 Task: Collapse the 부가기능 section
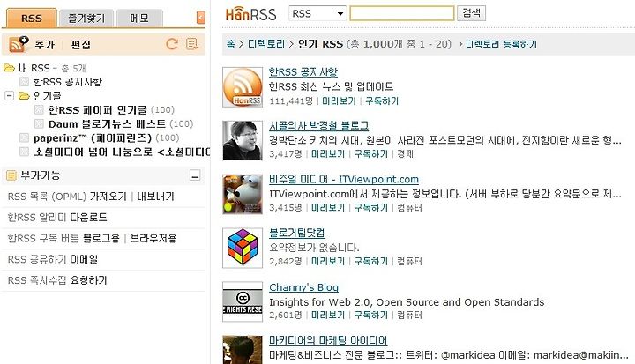tap(195, 175)
